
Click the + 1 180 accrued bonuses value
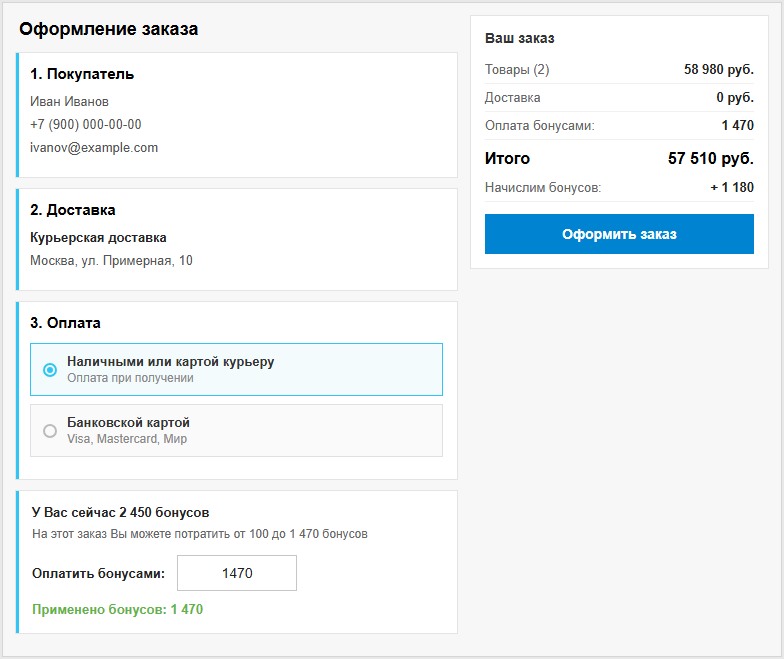732,188
